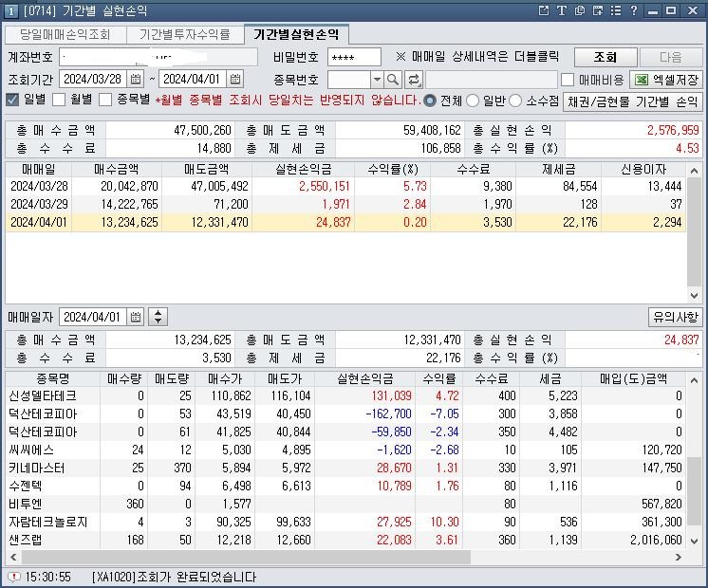Select the 일반 radio button
Screen dimensions: 708x588
point(474,101)
